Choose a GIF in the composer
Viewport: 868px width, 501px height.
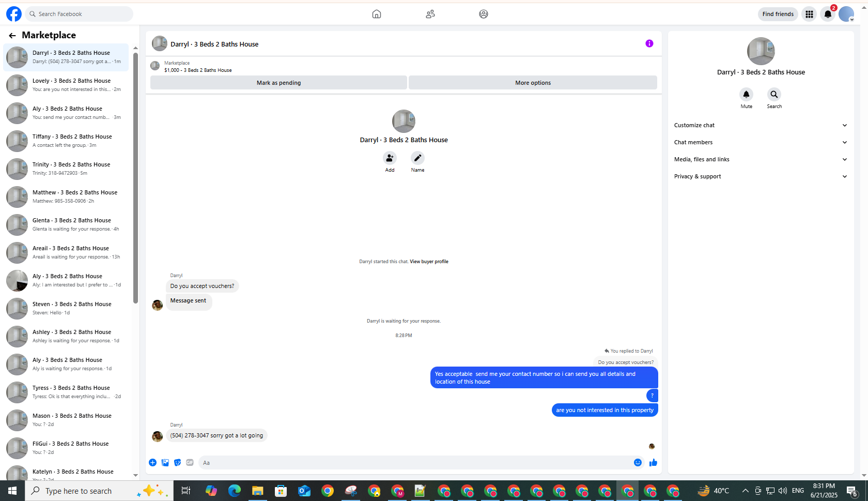point(190,463)
